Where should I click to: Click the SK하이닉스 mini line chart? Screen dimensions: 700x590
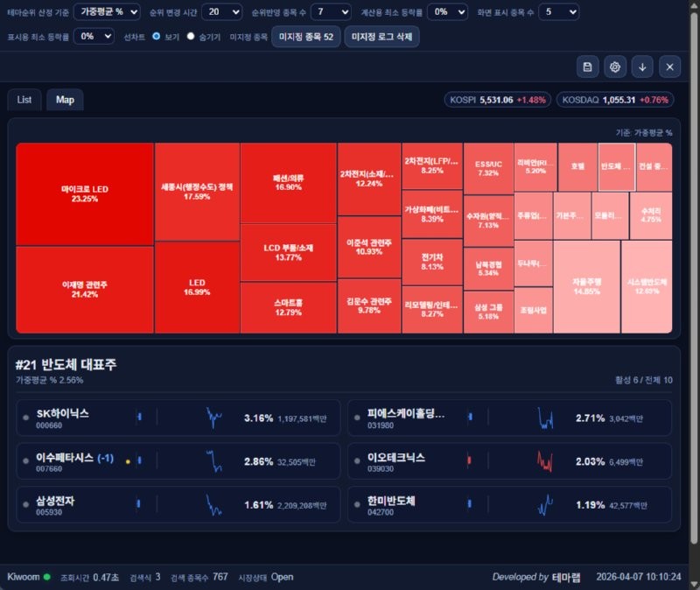(213, 418)
